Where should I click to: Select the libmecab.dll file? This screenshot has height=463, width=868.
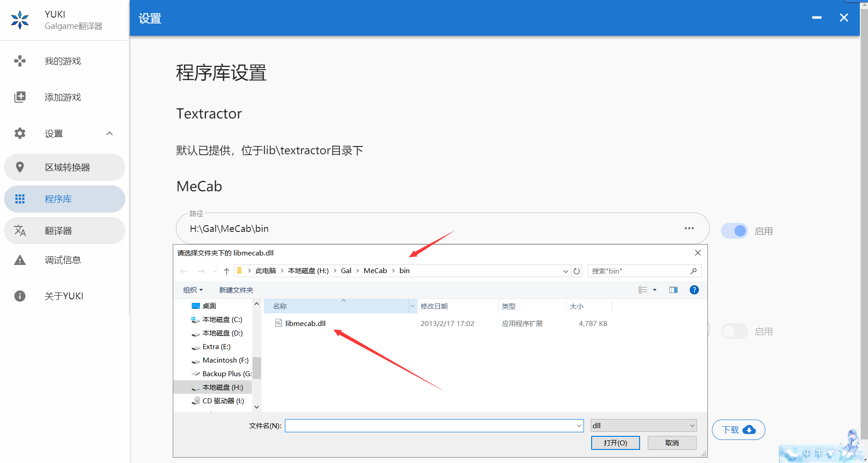click(305, 323)
